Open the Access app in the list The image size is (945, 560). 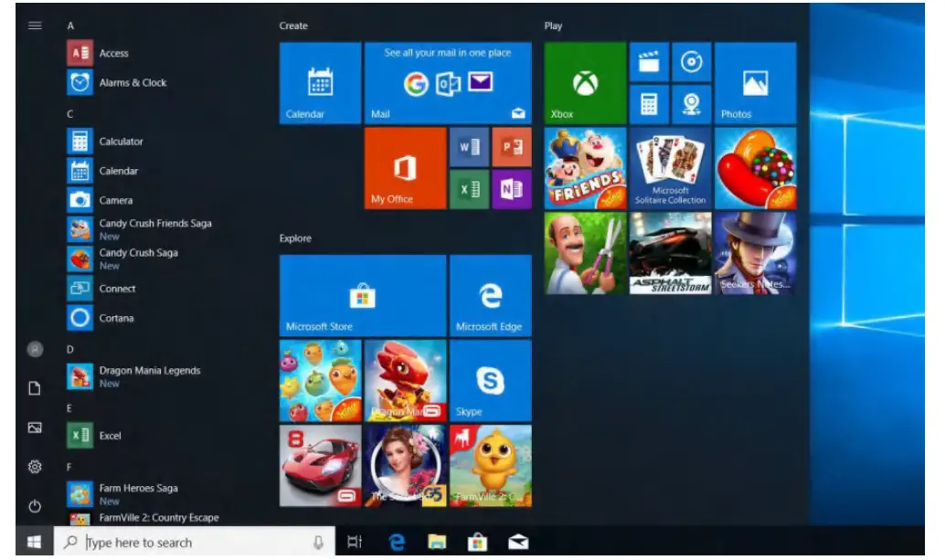coord(139,53)
